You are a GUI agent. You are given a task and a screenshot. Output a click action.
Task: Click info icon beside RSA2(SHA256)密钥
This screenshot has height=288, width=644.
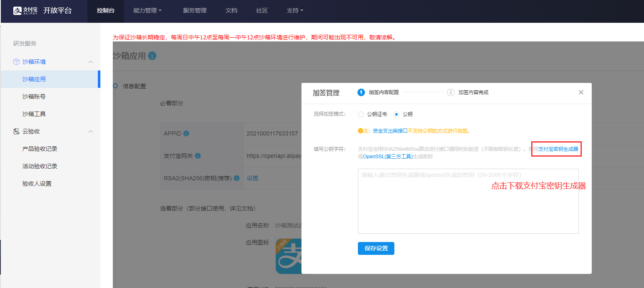click(x=237, y=178)
